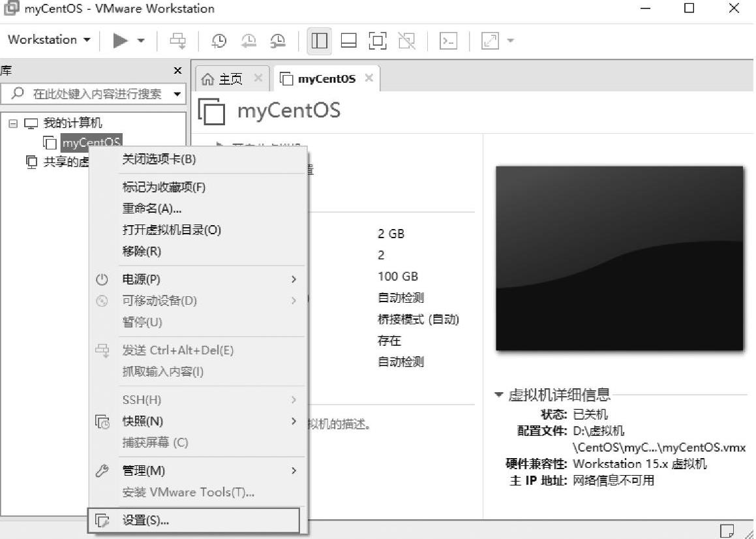This screenshot has width=756, height=539.
Task: Click the large myCentOS heading icon
Action: click(x=211, y=111)
